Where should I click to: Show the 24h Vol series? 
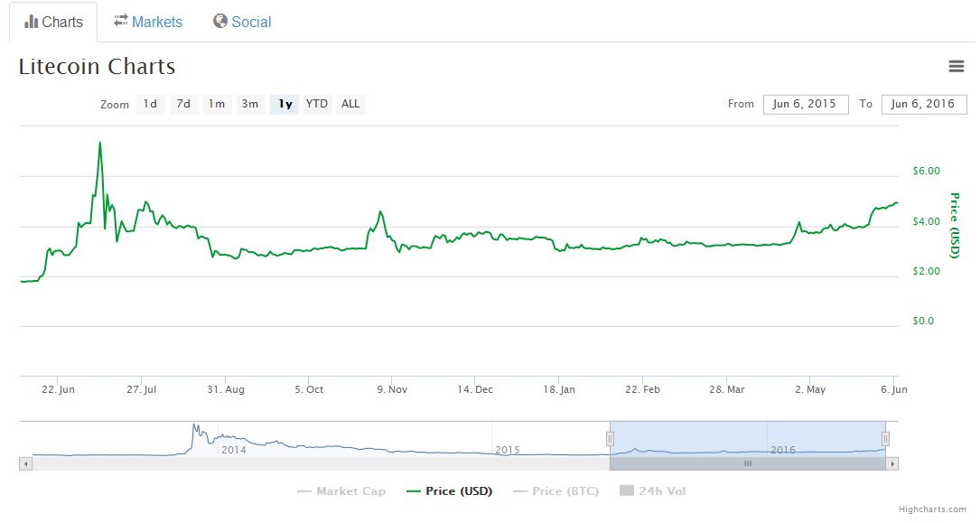point(652,491)
